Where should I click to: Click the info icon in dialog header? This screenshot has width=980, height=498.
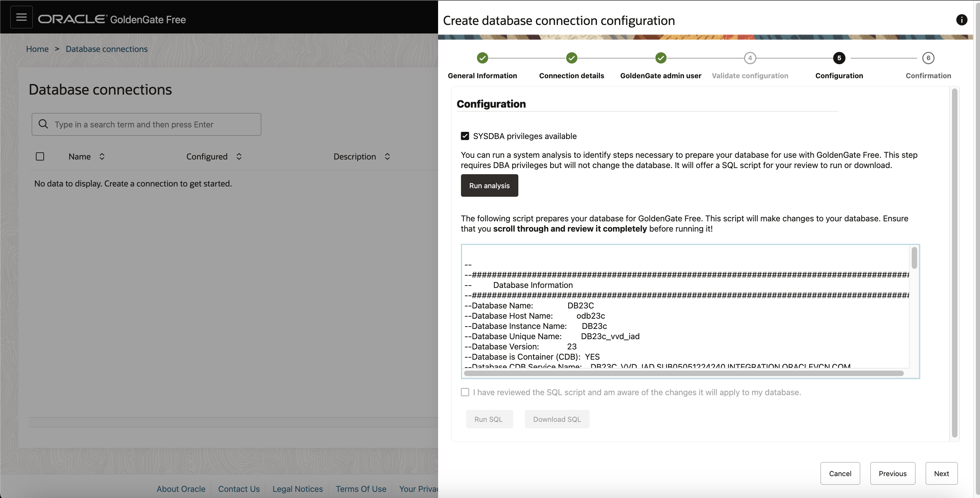pos(961,20)
